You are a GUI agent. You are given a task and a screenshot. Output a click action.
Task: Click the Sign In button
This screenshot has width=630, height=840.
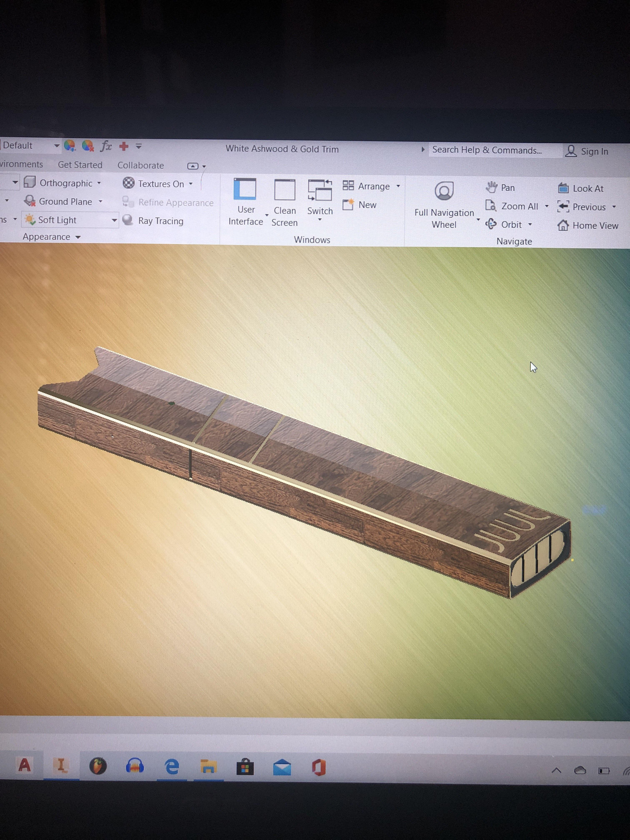pos(587,151)
